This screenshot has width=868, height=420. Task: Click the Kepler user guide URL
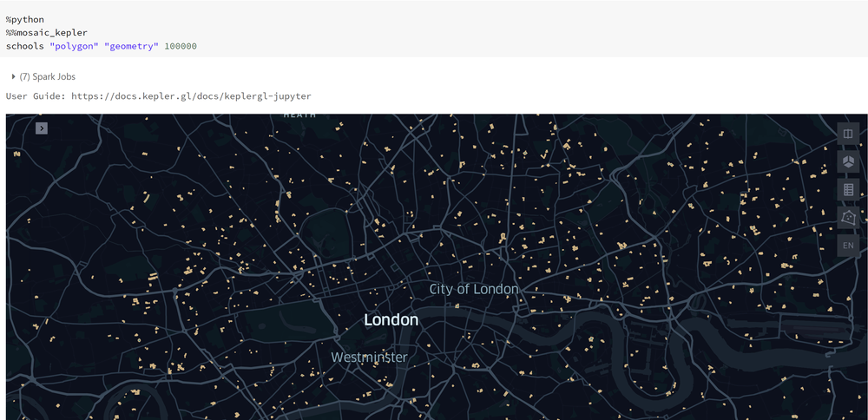[191, 96]
